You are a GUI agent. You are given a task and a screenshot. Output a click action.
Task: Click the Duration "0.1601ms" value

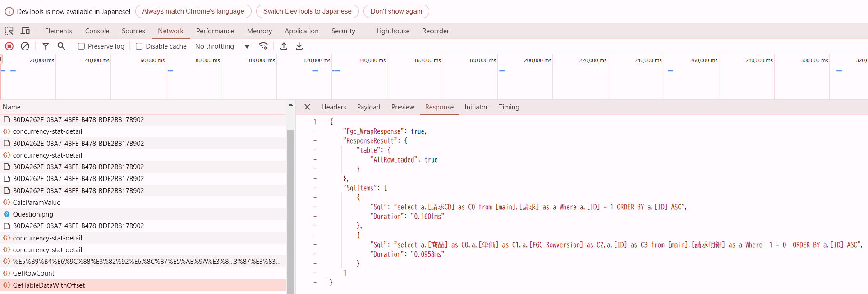coord(427,217)
